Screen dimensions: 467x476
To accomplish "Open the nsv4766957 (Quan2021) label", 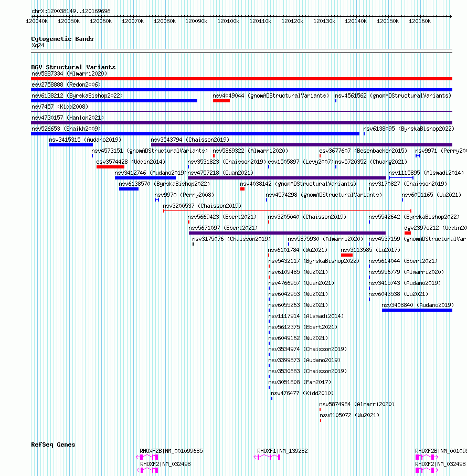I will pos(301,283).
